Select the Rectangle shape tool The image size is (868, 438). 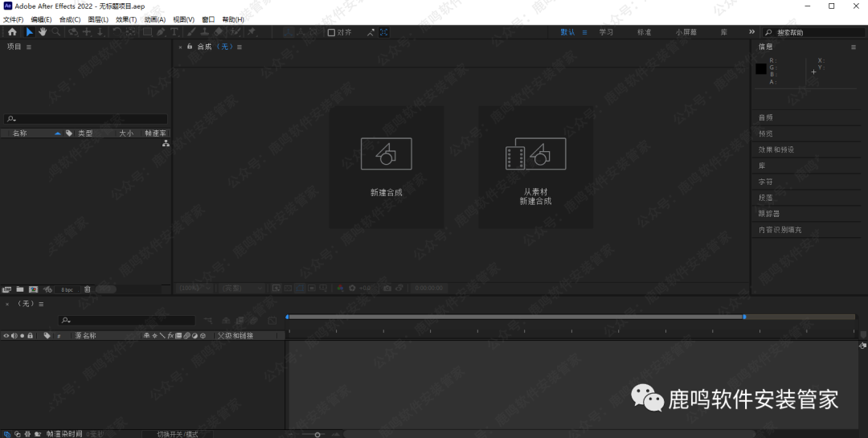pyautogui.click(x=147, y=32)
